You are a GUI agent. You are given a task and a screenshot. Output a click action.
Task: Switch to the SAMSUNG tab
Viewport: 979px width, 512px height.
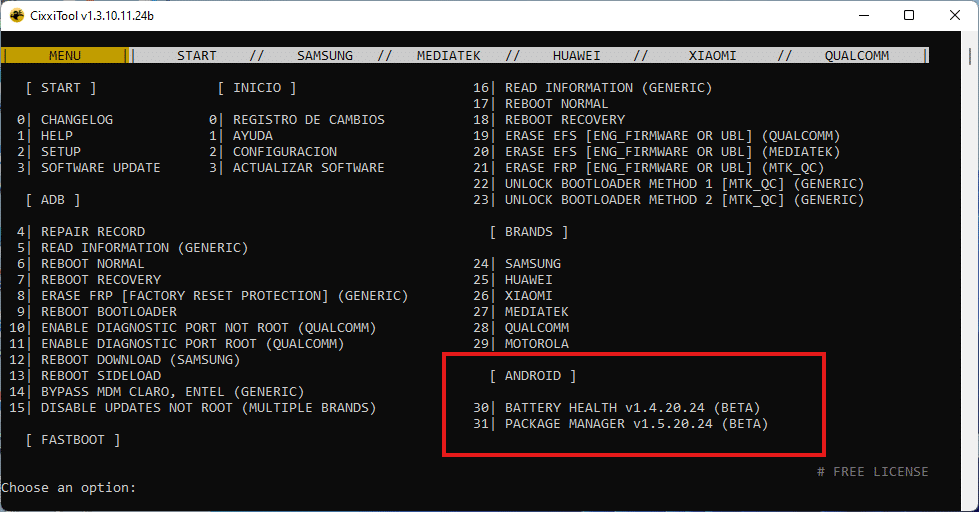coord(325,56)
